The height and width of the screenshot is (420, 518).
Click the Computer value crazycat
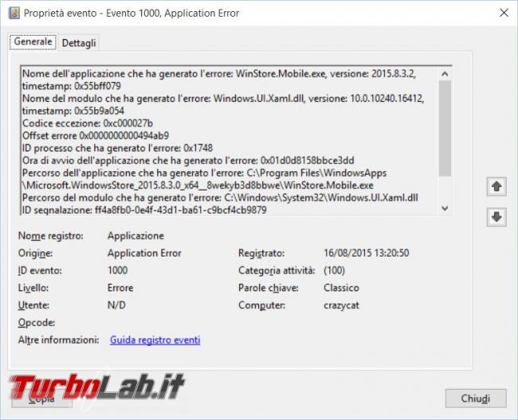coord(341,305)
